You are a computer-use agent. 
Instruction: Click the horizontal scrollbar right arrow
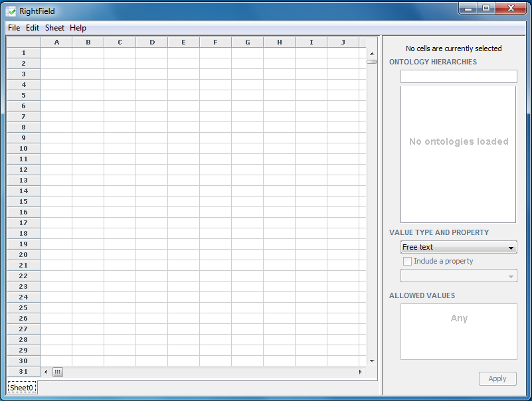[361, 372]
